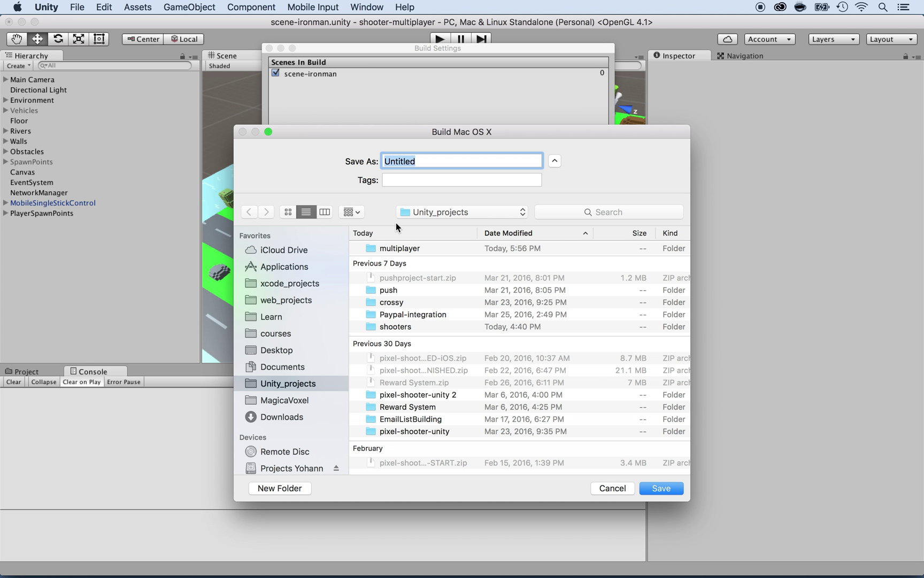
Task: Expand Main Camera in Hierarchy
Action: (x=5, y=79)
